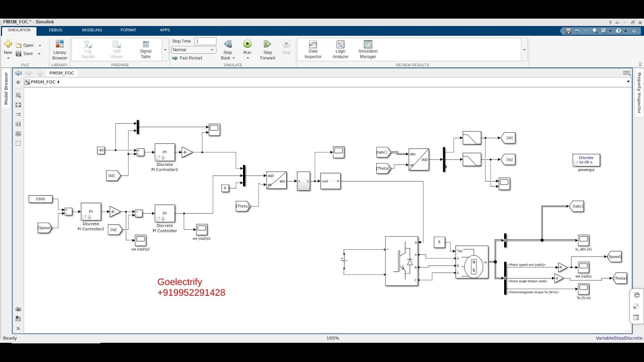Click the Fit to View palette icon
The image size is (644, 362).
pos(18,105)
